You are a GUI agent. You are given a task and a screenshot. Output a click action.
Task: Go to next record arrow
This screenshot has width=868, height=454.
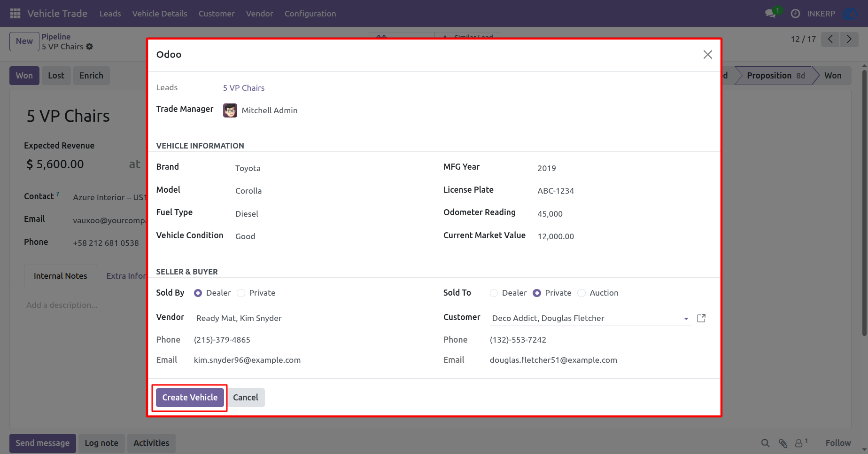click(849, 39)
